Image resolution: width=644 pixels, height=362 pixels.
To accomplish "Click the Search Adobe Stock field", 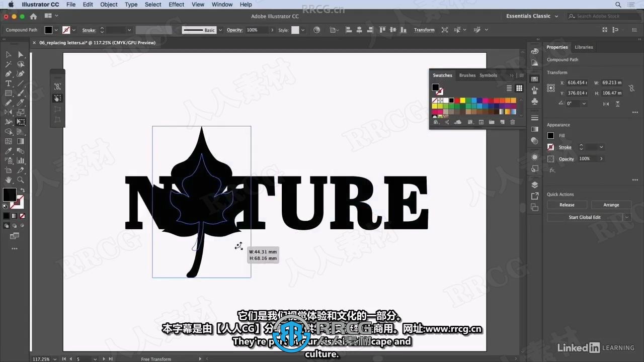I will [603, 16].
